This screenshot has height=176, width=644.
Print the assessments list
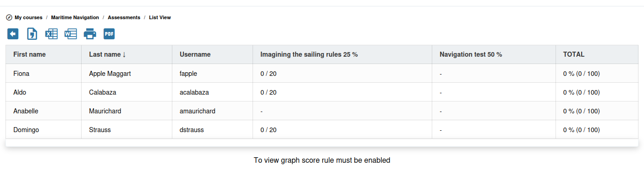coord(90,34)
